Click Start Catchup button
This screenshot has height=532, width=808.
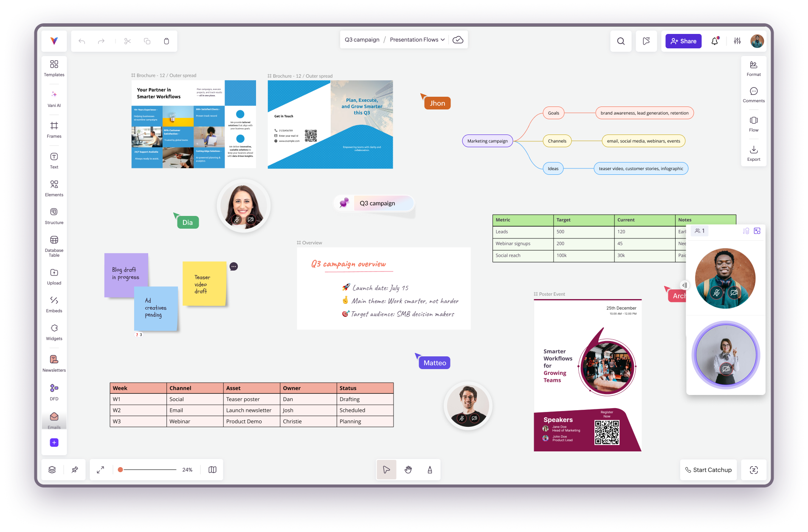point(708,470)
